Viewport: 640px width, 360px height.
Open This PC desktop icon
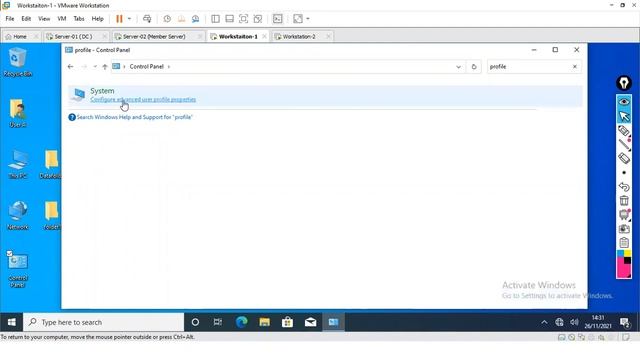point(18,164)
